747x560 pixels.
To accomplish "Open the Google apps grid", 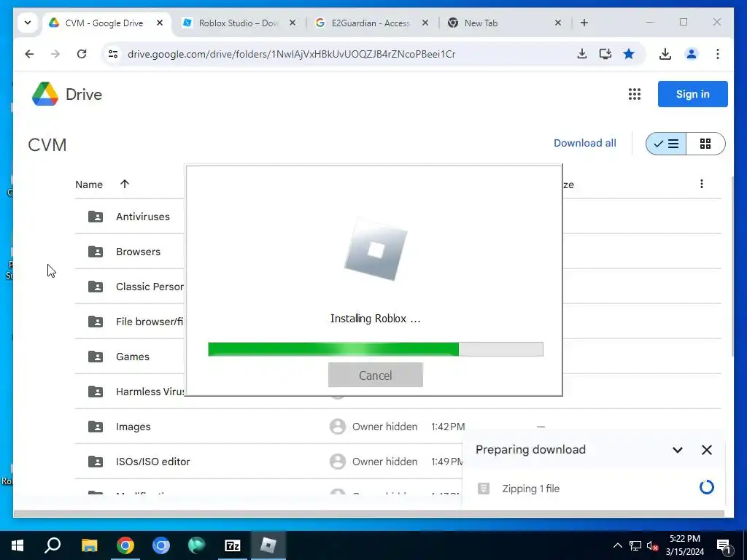I will tap(634, 94).
